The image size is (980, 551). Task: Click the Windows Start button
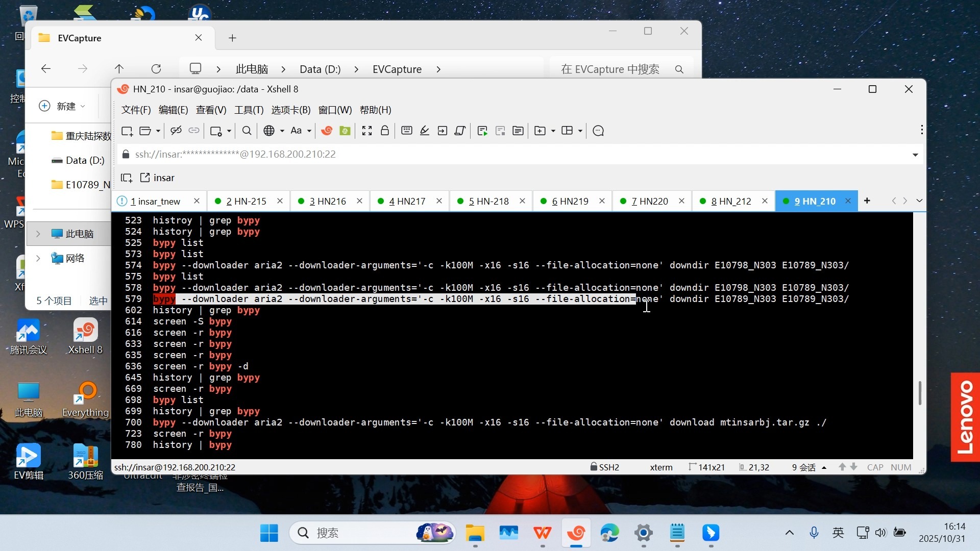pos(269,533)
